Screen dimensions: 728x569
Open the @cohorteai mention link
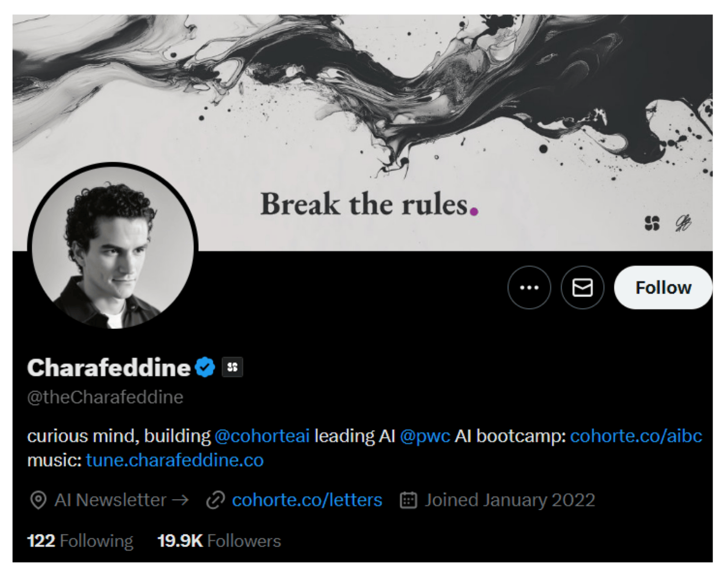pos(262,436)
